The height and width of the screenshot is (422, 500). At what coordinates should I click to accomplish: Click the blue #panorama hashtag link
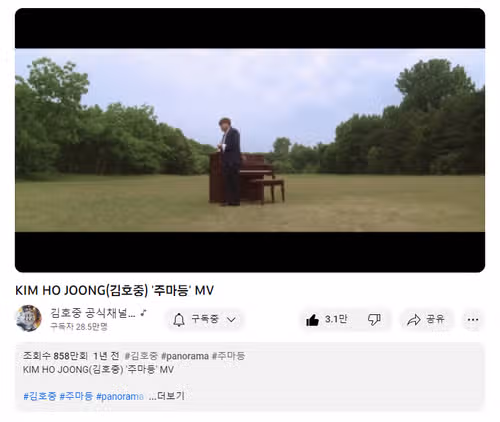(x=120, y=396)
